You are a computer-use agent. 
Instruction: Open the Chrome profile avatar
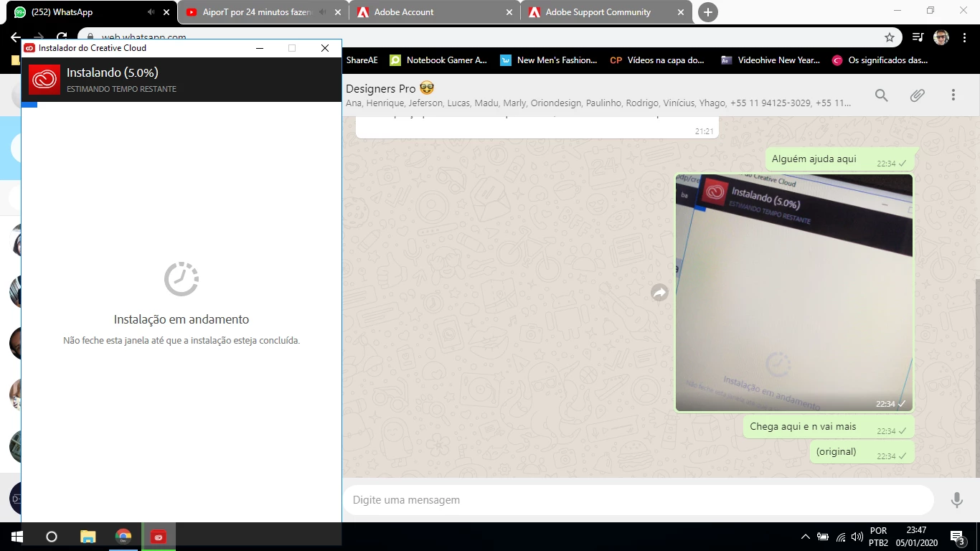(941, 37)
